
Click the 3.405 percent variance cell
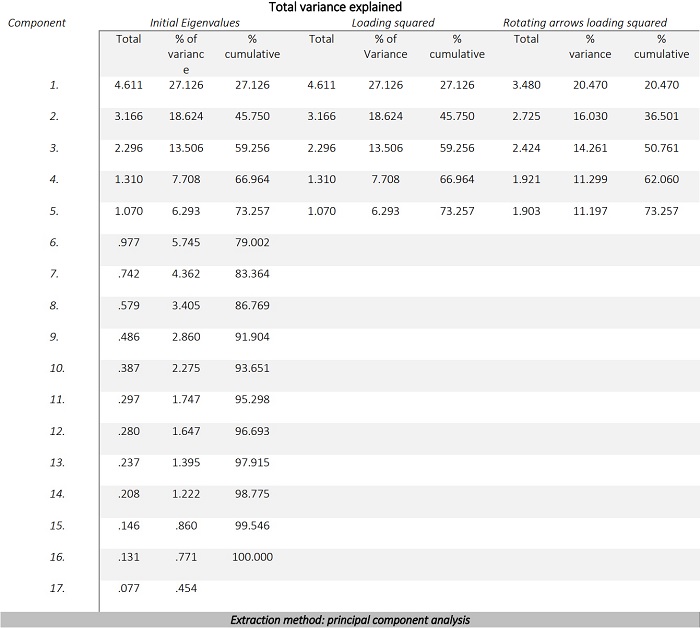[x=185, y=306]
